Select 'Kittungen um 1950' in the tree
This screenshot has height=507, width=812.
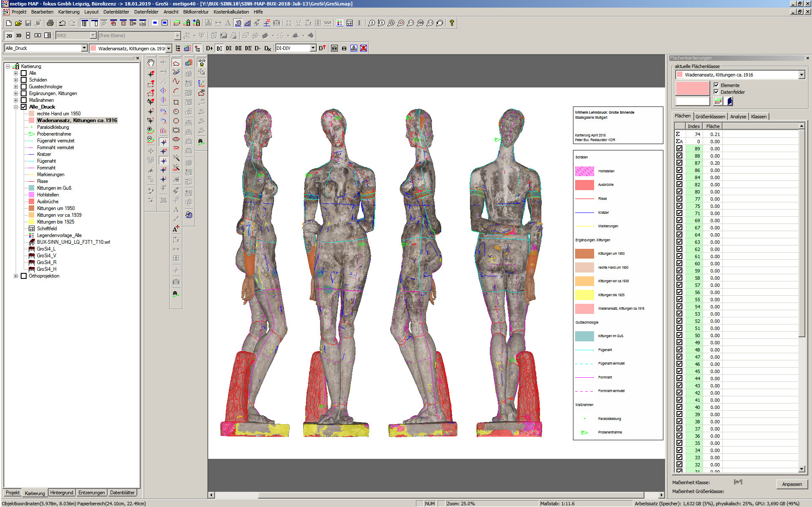click(x=56, y=208)
